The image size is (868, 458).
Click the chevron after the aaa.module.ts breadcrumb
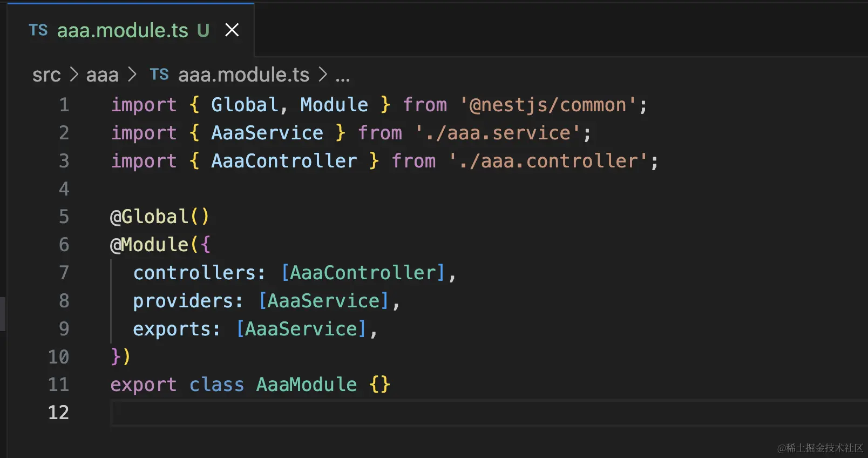pos(323,75)
